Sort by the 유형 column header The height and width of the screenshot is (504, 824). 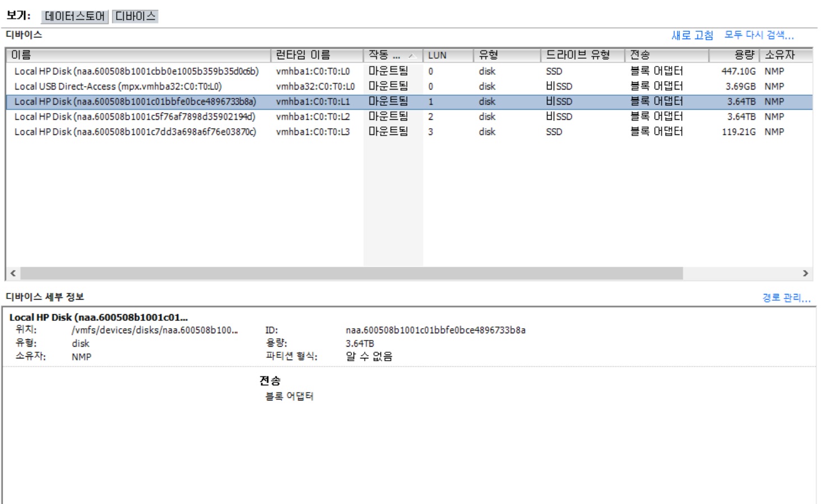(x=507, y=55)
